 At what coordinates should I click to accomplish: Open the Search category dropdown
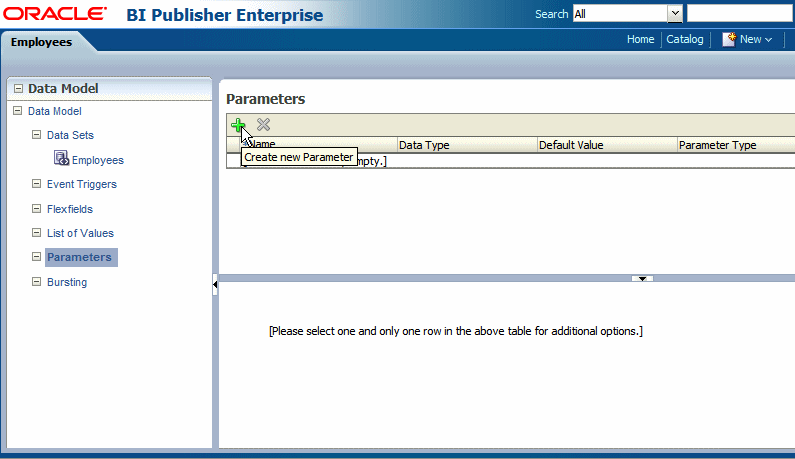[x=675, y=14]
